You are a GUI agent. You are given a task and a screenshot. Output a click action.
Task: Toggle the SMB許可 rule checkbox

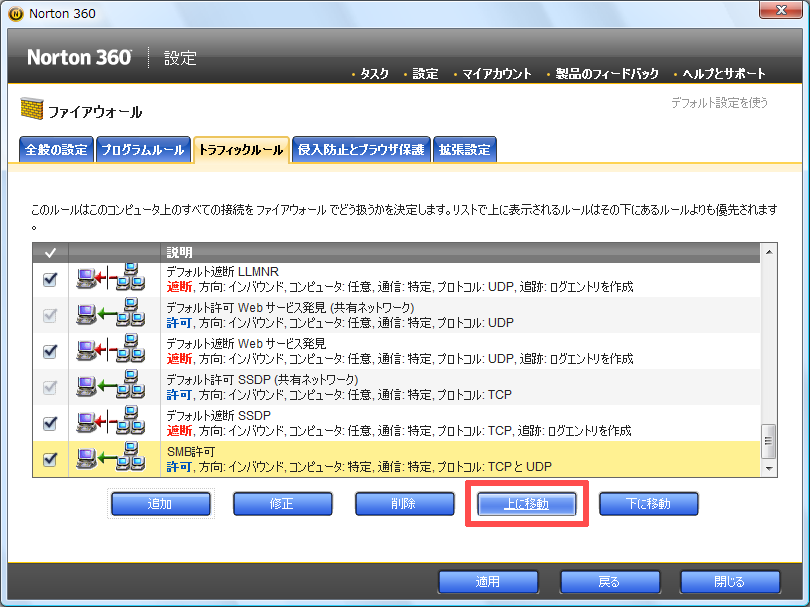pos(50,459)
